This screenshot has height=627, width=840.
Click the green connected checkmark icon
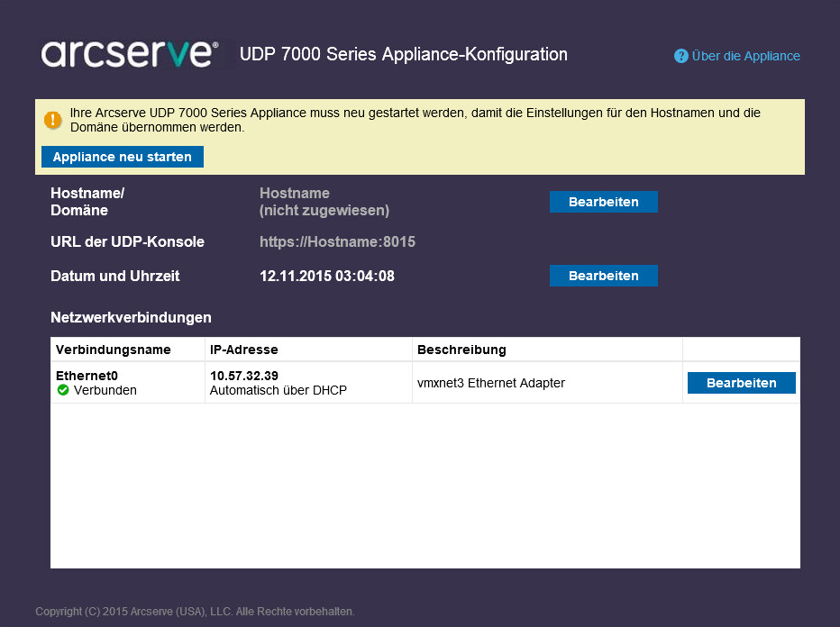coord(63,390)
